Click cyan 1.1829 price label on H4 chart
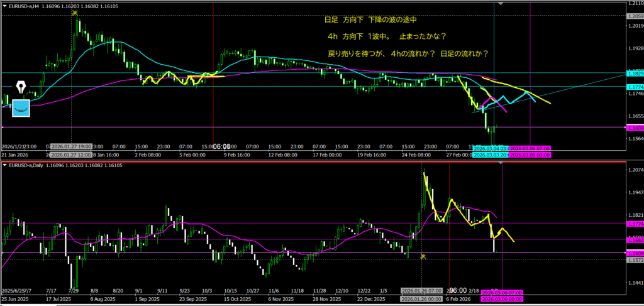 tap(634, 74)
